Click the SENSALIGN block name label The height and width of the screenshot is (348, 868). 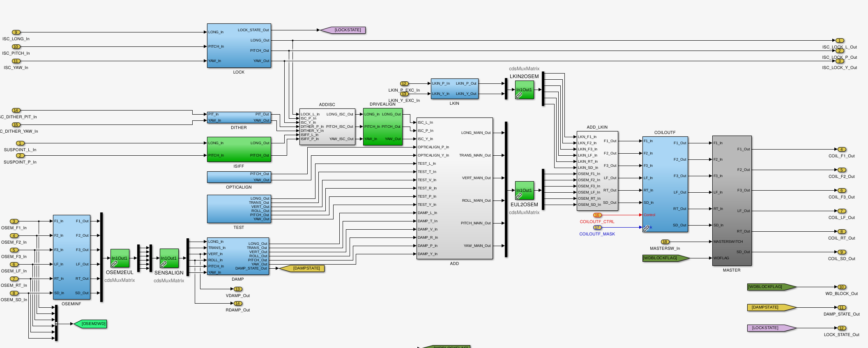(x=169, y=273)
